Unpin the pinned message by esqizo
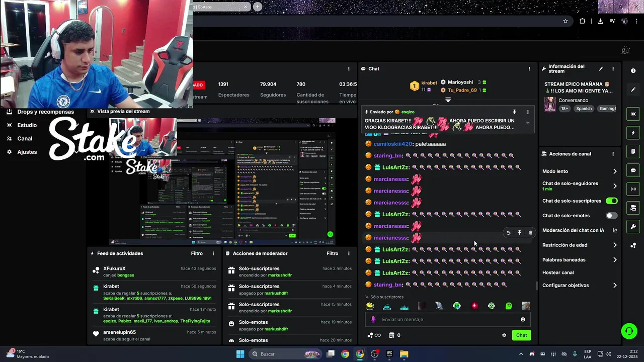Viewport: 644px width, 362px height. (x=514, y=112)
